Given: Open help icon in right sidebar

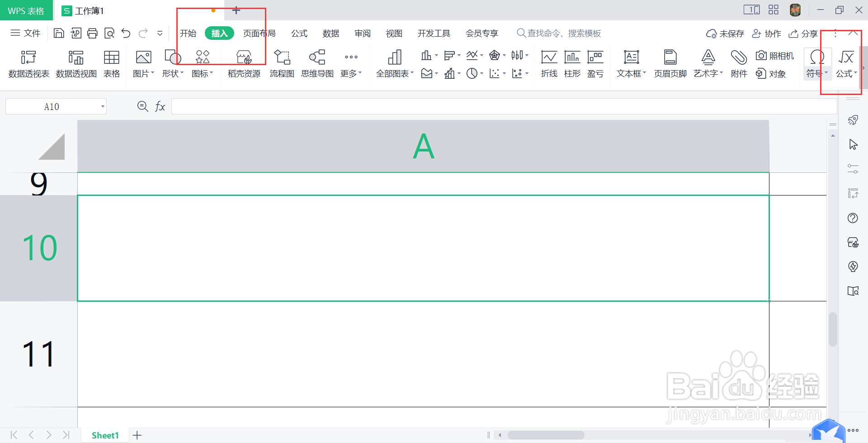Looking at the screenshot, I should point(853,218).
